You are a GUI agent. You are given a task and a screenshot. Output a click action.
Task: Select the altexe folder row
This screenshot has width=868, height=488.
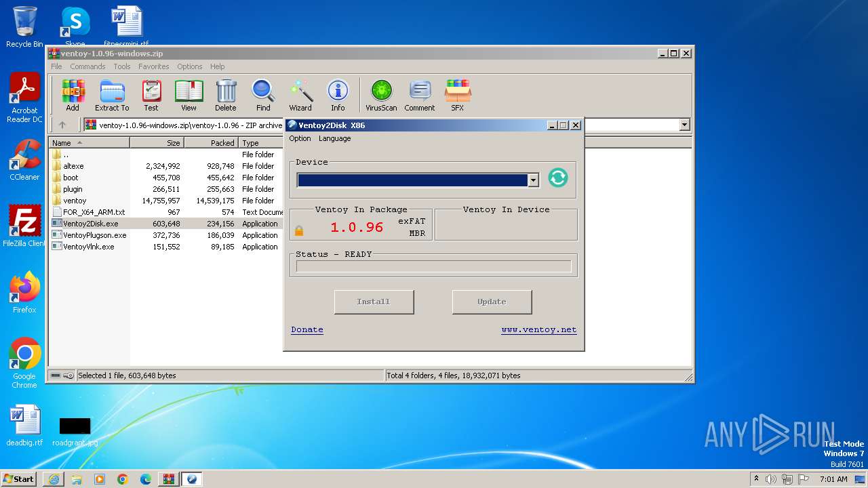(x=166, y=166)
